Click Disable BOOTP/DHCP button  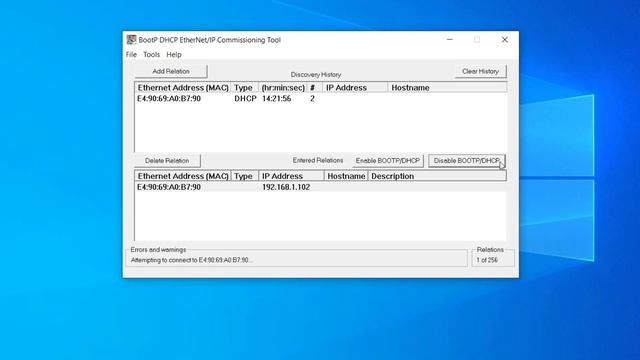tap(467, 160)
